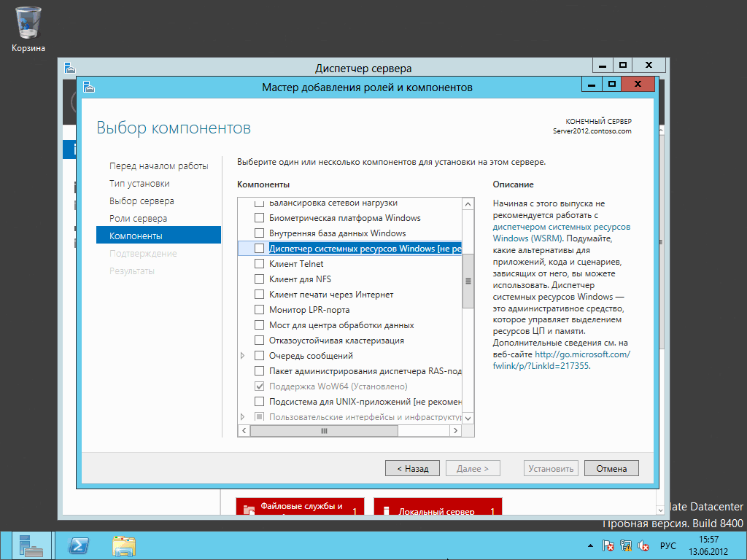Minimize the Диспетчер сервера window

[x=603, y=65]
